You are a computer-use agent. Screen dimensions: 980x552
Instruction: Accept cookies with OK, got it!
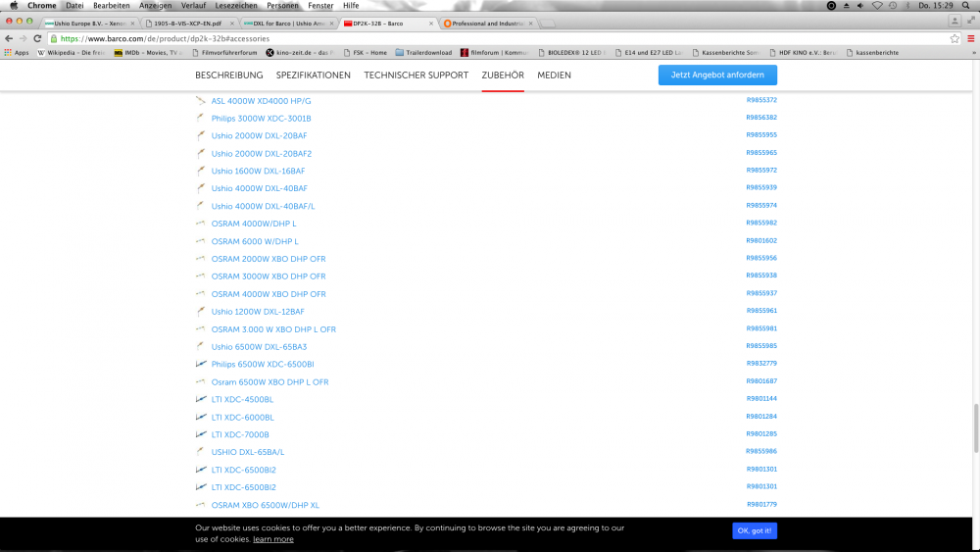coord(754,530)
